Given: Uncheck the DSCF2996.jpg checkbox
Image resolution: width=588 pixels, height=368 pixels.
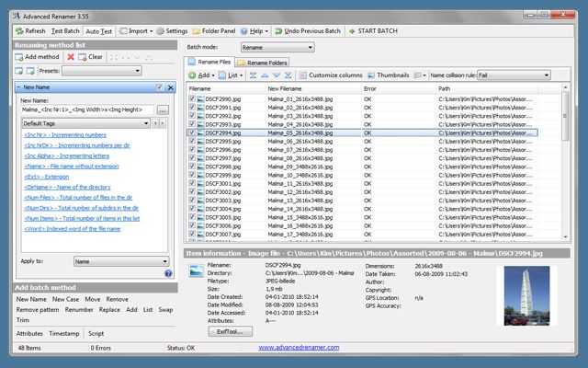Looking at the screenshot, I should (x=192, y=149).
